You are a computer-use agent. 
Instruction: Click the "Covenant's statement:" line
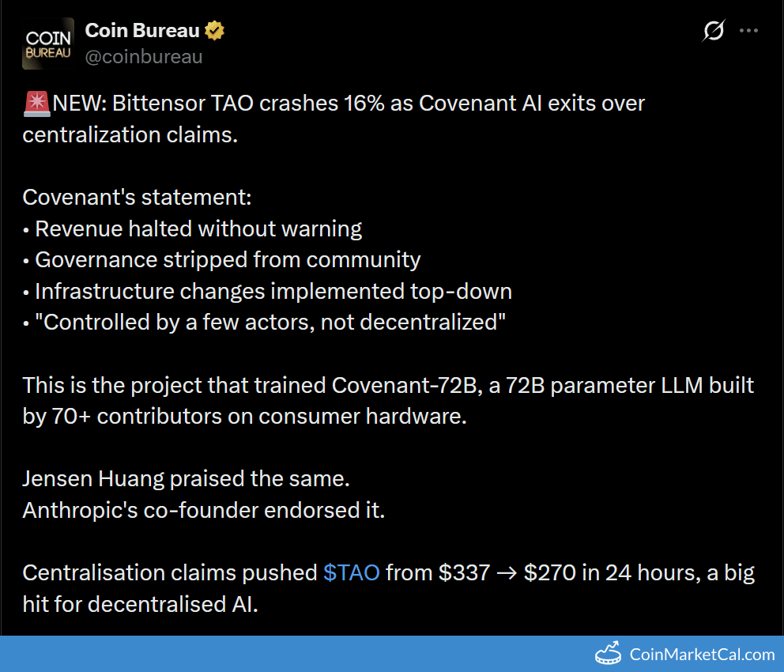[x=137, y=197]
